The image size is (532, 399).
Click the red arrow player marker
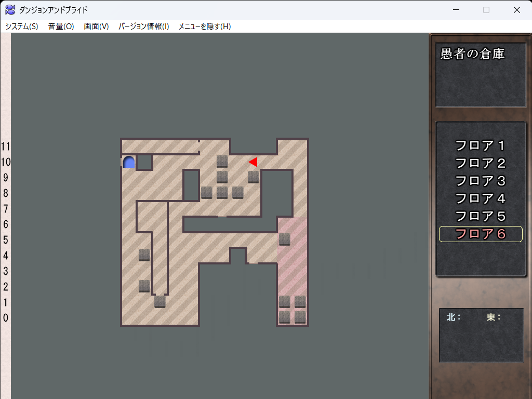(253, 162)
